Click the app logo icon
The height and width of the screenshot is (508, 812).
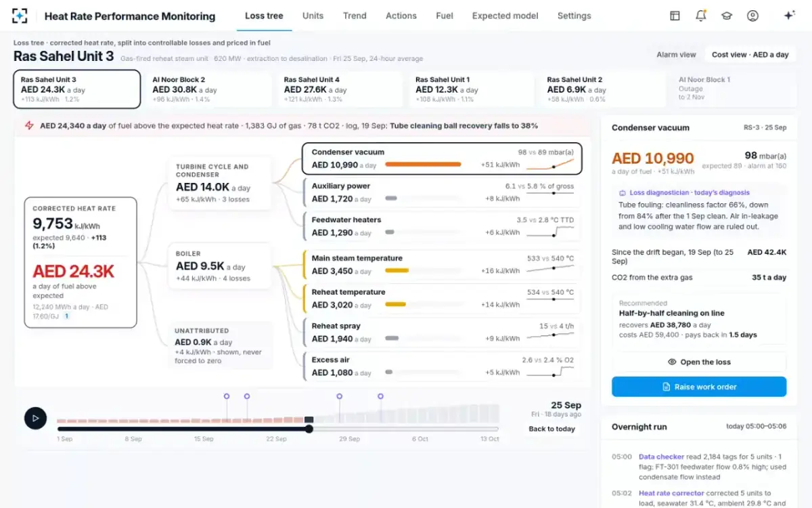click(20, 16)
